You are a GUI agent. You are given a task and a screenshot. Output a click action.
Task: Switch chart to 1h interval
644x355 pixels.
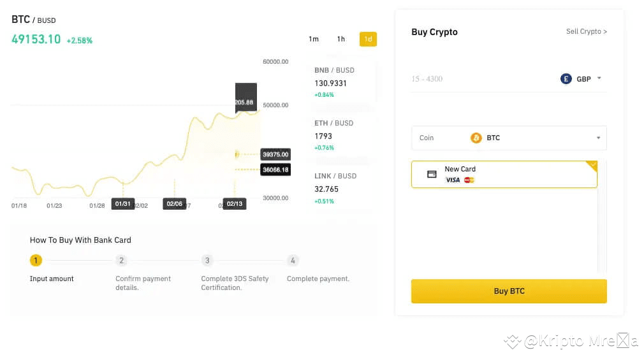[341, 40]
